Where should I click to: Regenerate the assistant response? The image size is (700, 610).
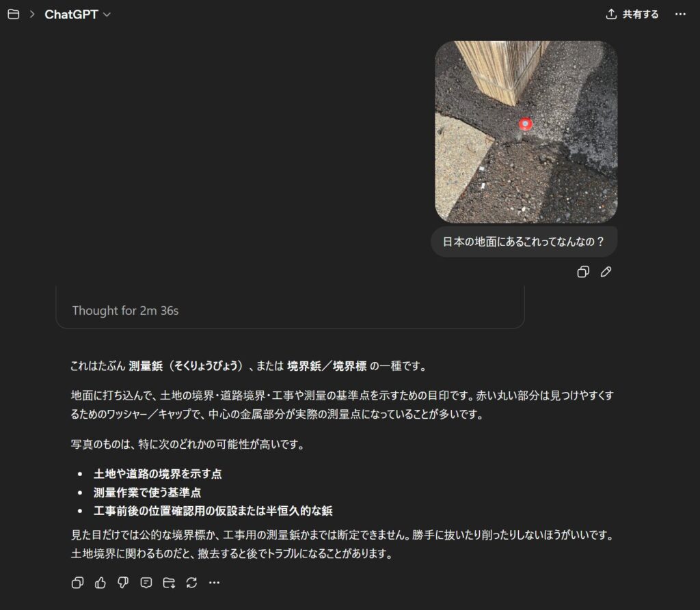coord(191,582)
